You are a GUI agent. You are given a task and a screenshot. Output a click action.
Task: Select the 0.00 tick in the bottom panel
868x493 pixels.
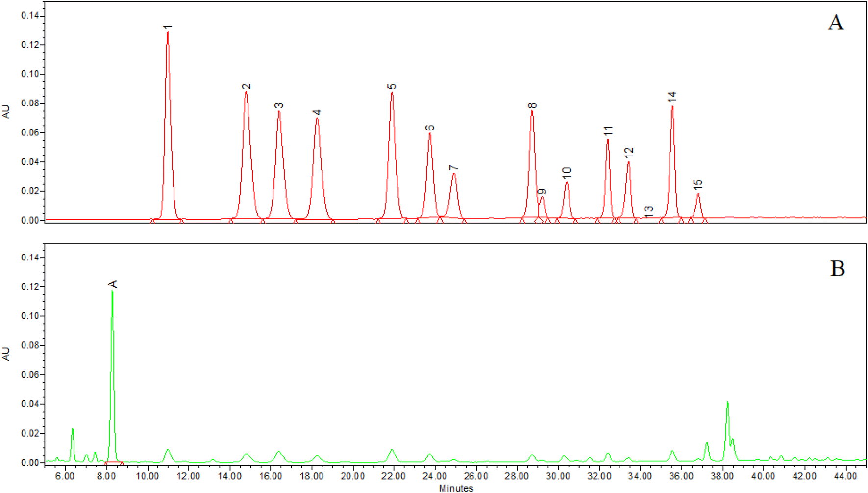pyautogui.click(x=29, y=463)
